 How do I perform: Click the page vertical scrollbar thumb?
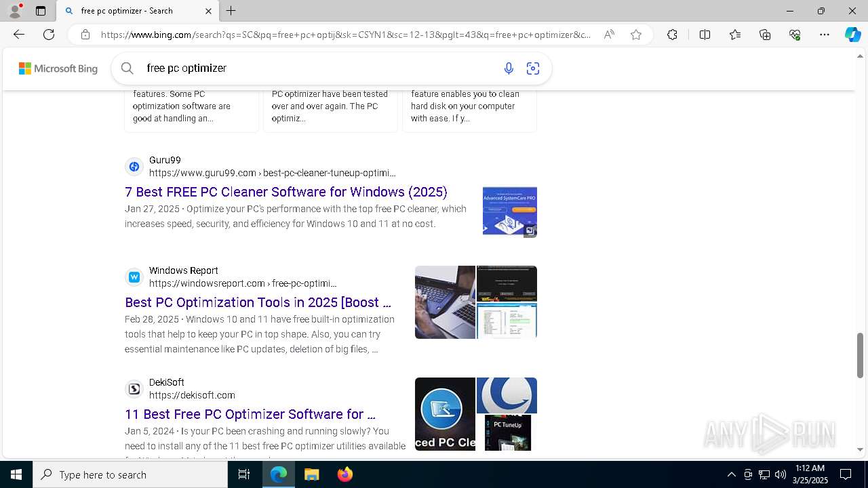(x=860, y=355)
